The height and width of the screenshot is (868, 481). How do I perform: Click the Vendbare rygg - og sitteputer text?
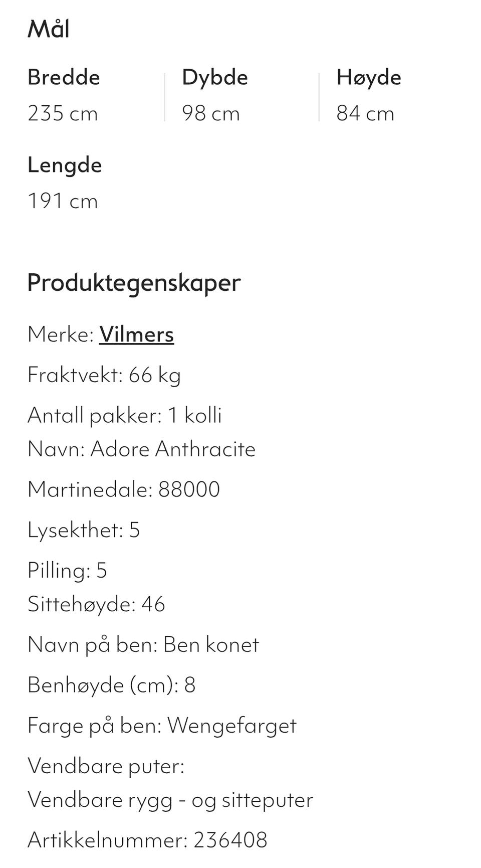tap(170, 799)
